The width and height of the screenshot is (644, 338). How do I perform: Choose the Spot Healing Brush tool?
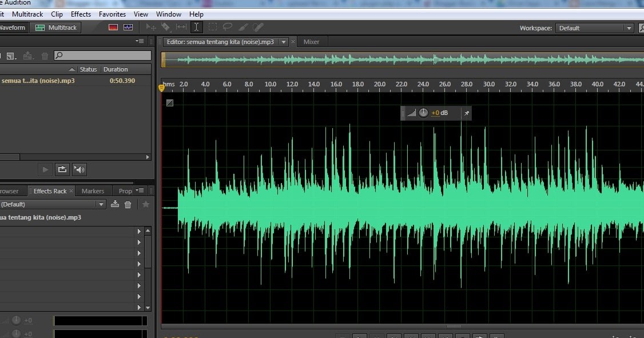pyautogui.click(x=258, y=27)
